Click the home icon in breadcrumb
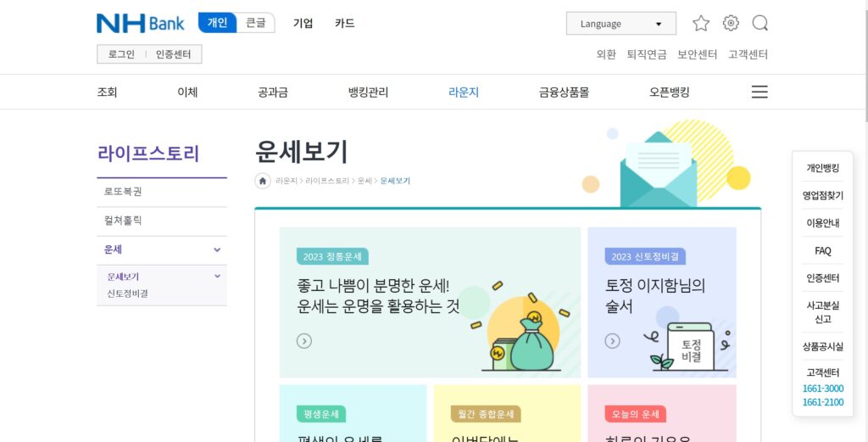Image resolution: width=868 pixels, height=442 pixels. point(263,181)
